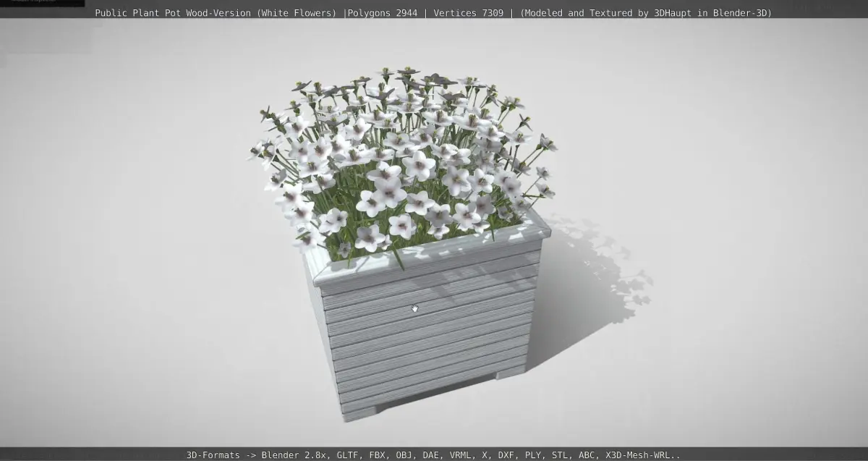Select the "Polygons 2944" text
868x461 pixels.
pyautogui.click(x=382, y=13)
